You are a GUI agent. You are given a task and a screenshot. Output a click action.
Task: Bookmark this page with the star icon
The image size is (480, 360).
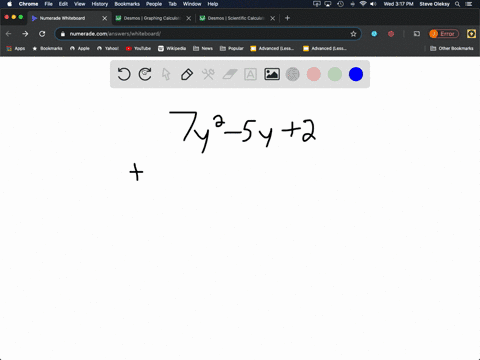click(x=353, y=34)
